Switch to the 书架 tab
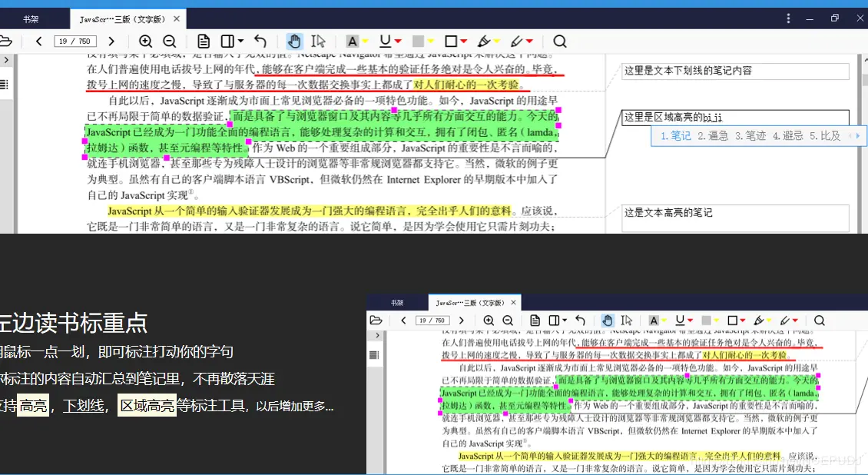Image resolution: width=868 pixels, height=475 pixels. 30,17
